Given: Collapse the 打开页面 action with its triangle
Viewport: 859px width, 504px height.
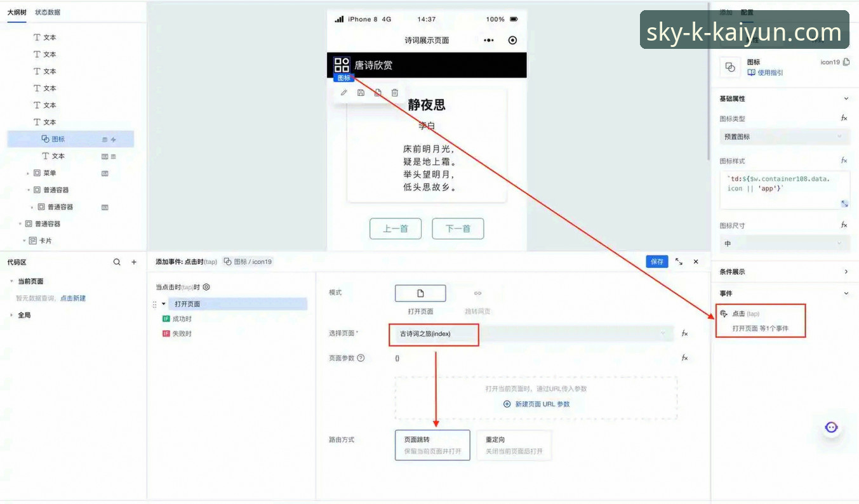Looking at the screenshot, I should (163, 304).
